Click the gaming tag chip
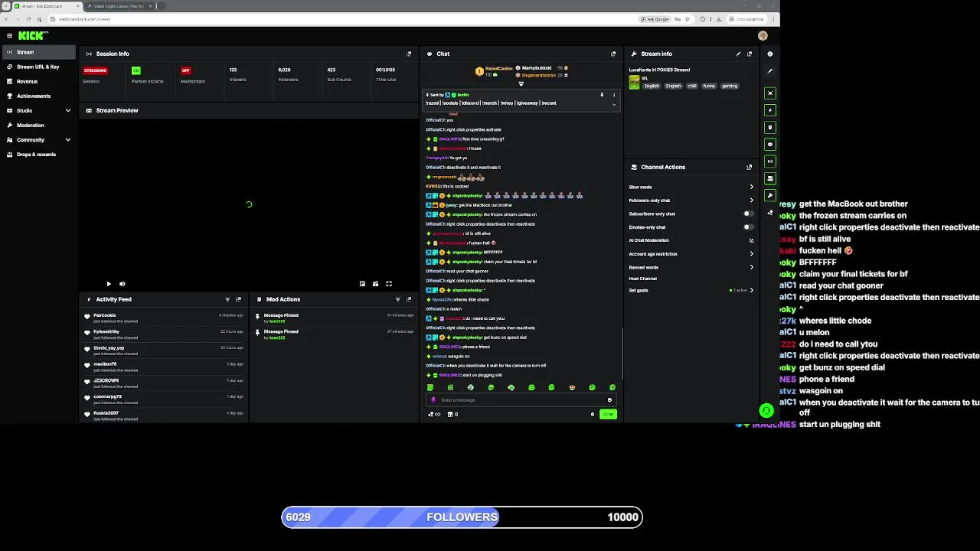Viewport: 980px width, 551px height. click(730, 86)
